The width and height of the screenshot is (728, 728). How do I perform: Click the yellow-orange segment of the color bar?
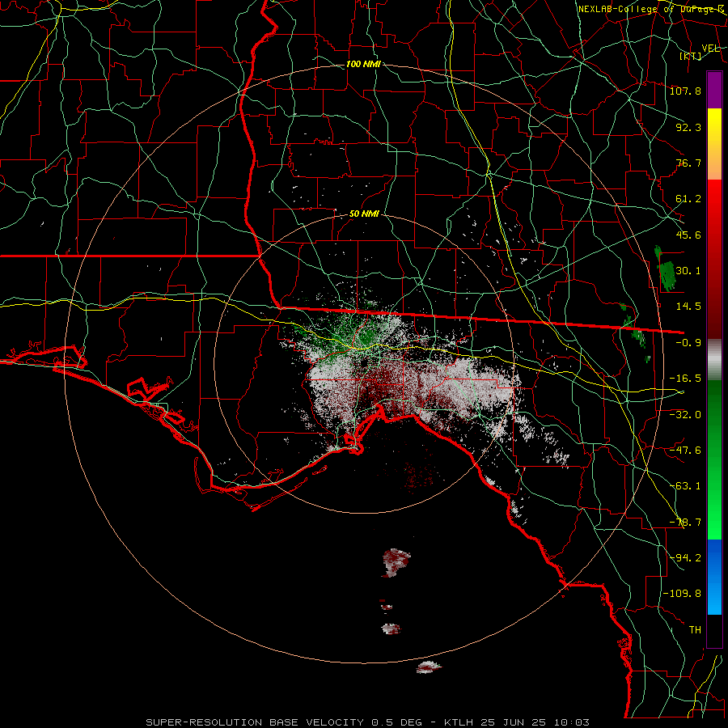tap(714, 144)
